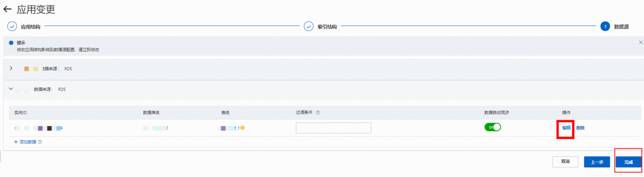This screenshot has height=177, width=644.
Task: Click the 索引结构 step label
Action: 327,27
